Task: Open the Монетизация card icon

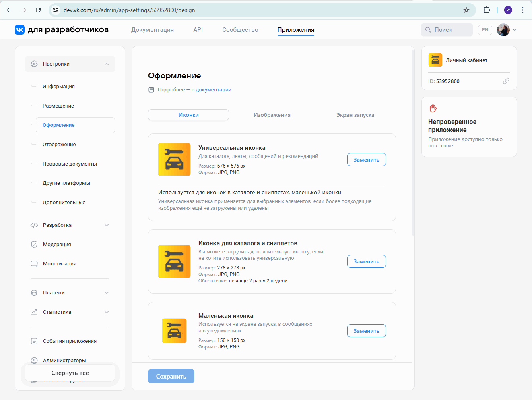Action: (x=35, y=263)
